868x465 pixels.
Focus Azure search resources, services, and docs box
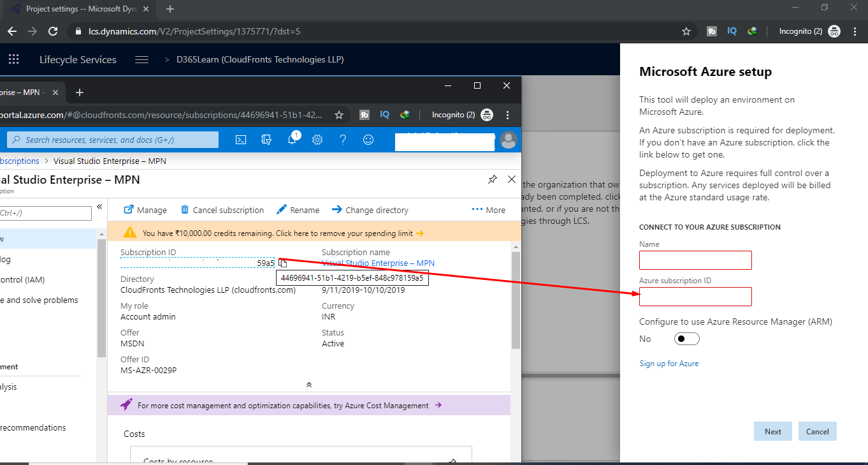pos(113,140)
